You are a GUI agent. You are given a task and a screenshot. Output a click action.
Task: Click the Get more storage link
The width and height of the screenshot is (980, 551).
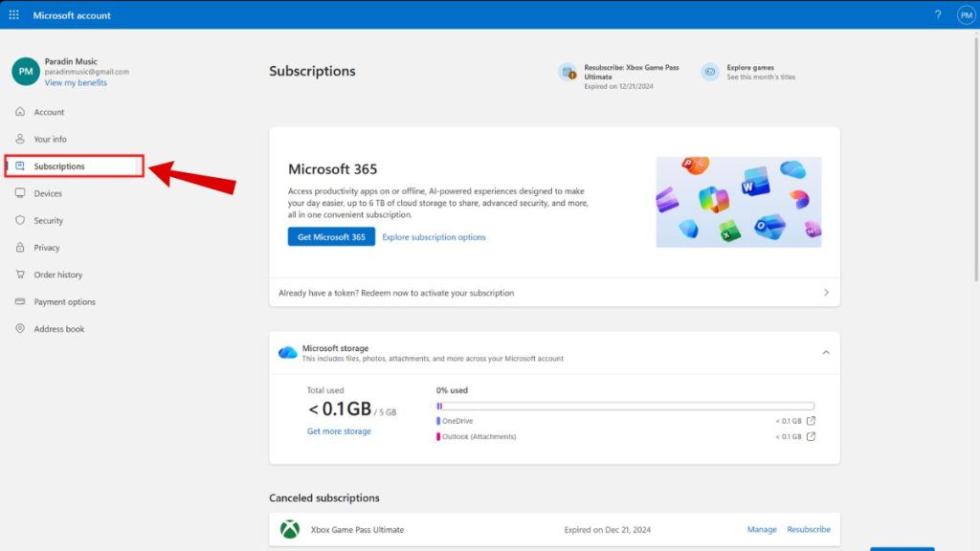pos(339,431)
